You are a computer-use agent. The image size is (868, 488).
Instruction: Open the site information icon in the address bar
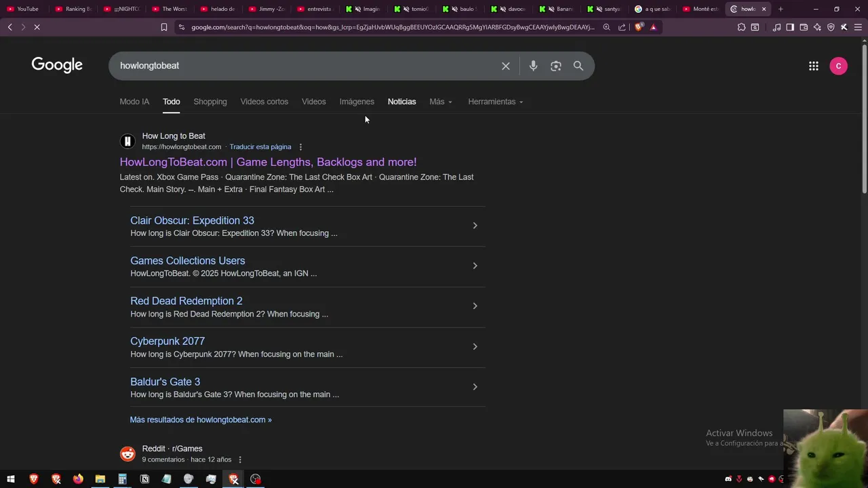(181, 27)
